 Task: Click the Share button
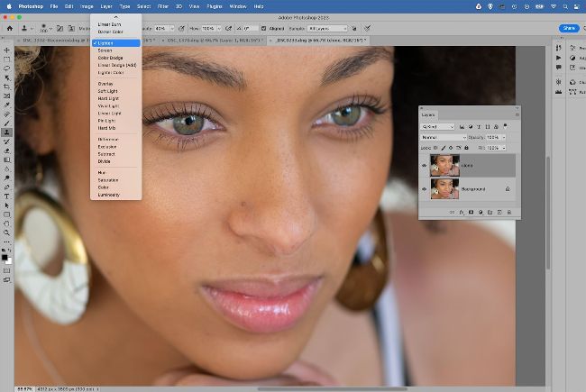[x=569, y=28]
